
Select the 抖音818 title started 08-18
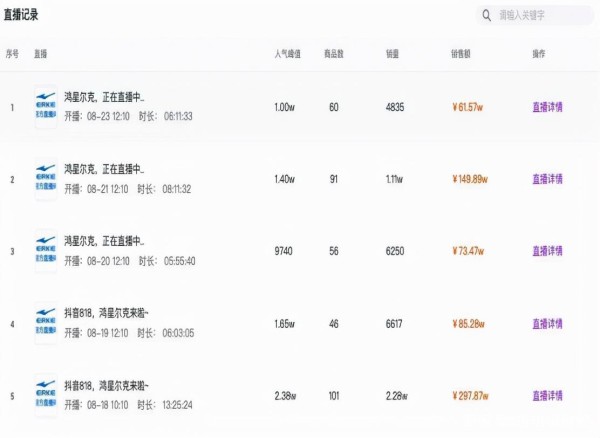(x=106, y=386)
